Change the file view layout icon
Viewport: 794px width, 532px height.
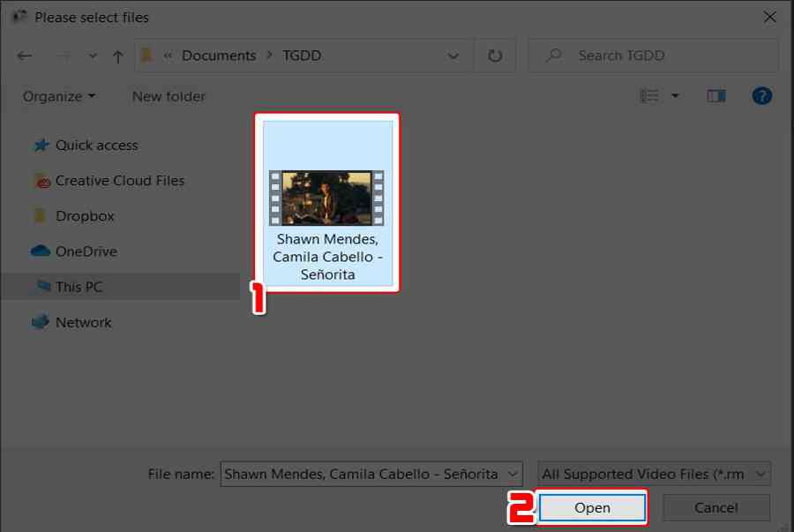click(649, 95)
